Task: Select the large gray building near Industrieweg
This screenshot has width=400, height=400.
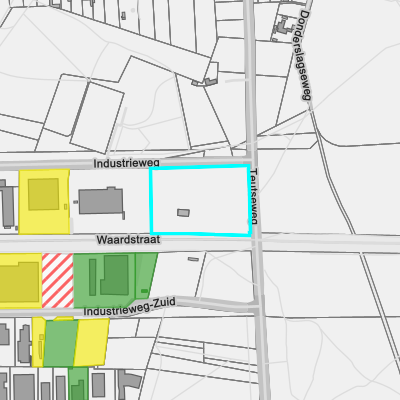Action: 101,201
